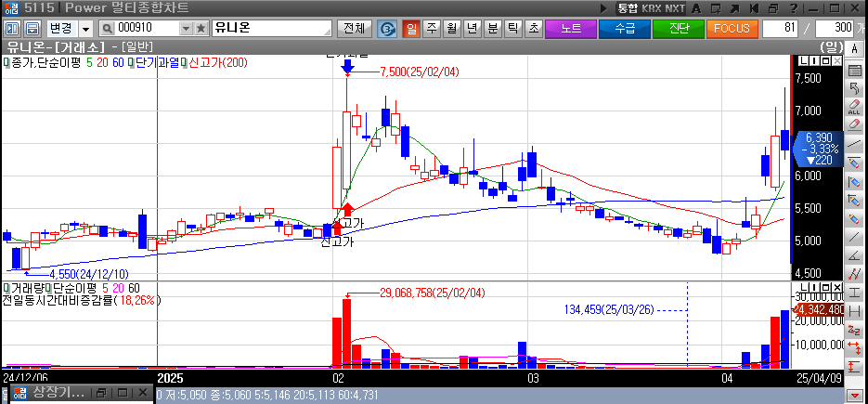Select the single eraser tool
The height and width of the screenshot is (404, 868).
point(855,125)
